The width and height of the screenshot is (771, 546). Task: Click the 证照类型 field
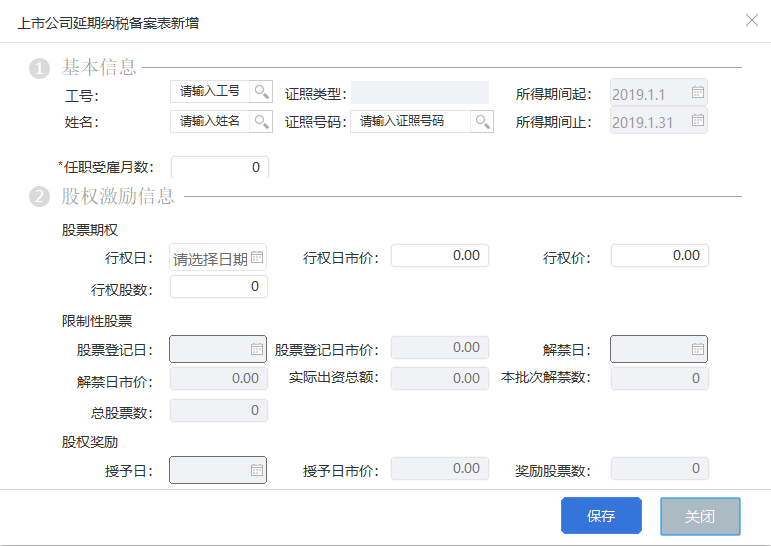[420, 92]
